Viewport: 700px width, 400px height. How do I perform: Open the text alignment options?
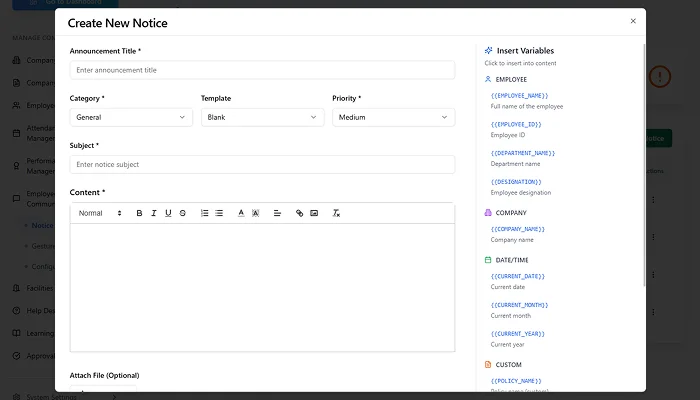(x=277, y=213)
